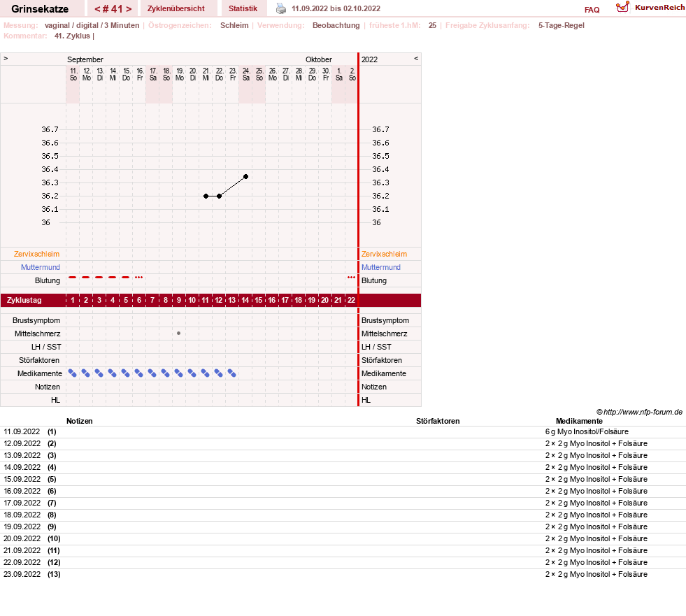
Task: Click the medication pill icon for cycle day 4
Action: click(x=113, y=373)
